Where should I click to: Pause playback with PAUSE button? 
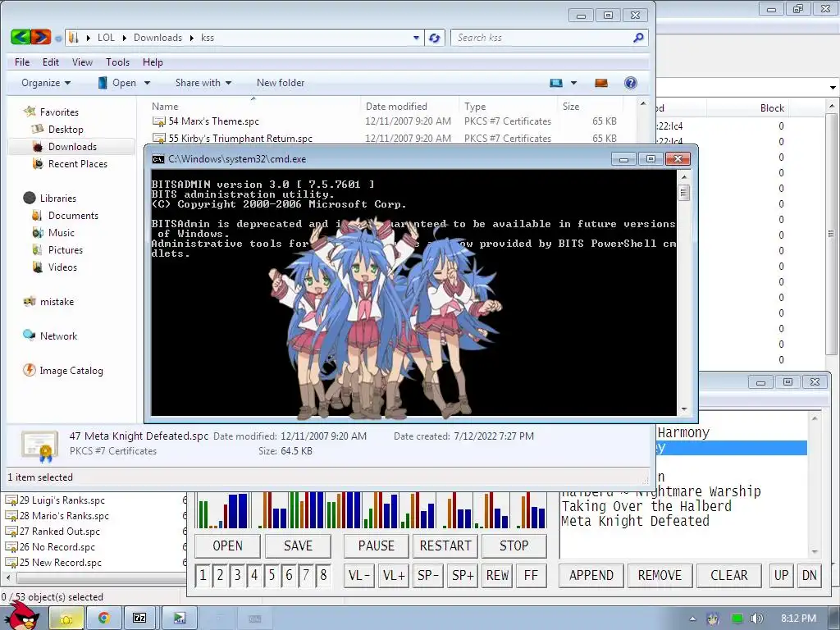(376, 546)
